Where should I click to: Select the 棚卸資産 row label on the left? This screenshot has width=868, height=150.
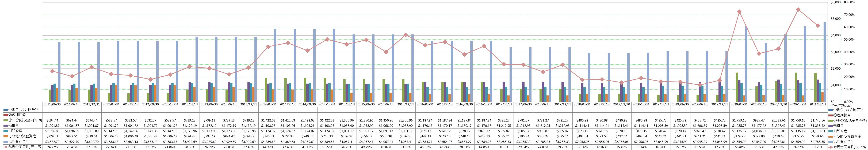pos(15,131)
